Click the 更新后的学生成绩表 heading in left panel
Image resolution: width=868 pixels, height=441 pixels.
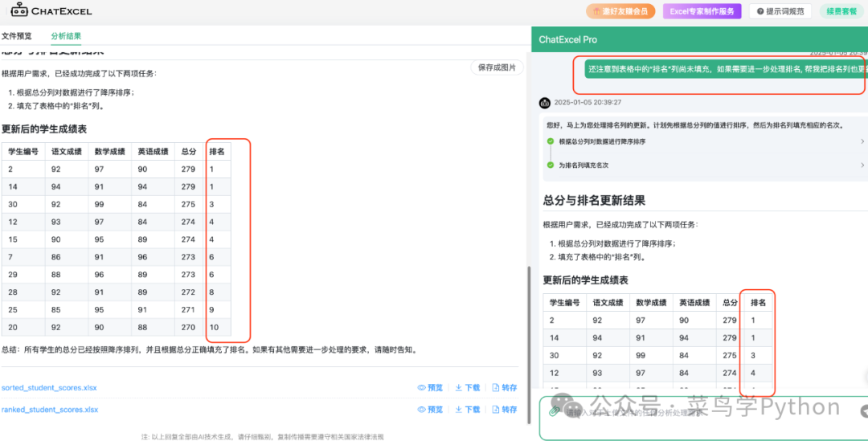(x=43, y=129)
